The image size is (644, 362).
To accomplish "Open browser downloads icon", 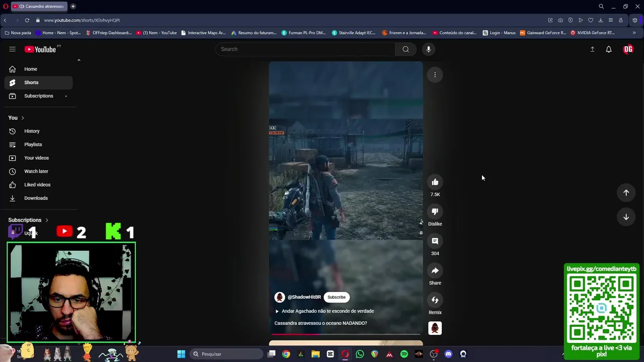I will 601,20.
